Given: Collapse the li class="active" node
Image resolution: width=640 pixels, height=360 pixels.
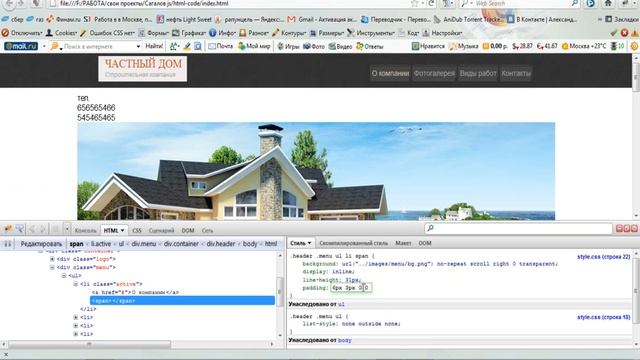Looking at the screenshot, I should (76, 284).
